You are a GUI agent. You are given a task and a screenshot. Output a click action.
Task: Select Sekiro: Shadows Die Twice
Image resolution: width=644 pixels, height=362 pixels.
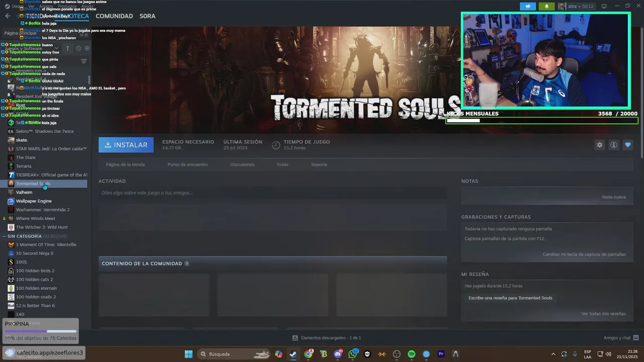[x=44, y=131]
